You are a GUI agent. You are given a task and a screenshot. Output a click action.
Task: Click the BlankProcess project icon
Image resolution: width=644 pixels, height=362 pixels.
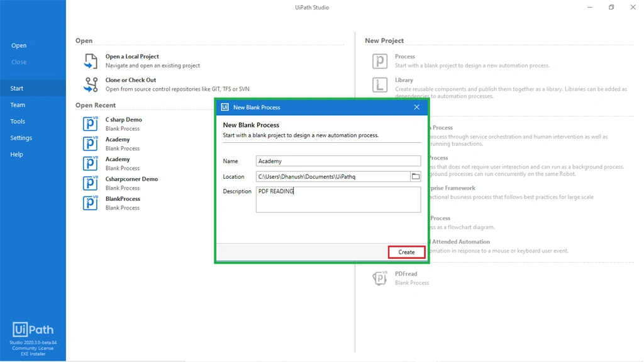coord(91,202)
